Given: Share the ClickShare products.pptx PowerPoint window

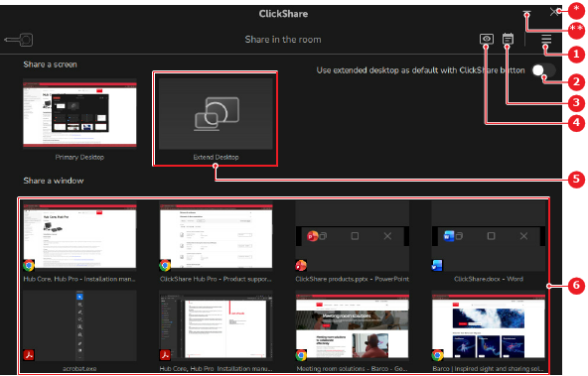Looking at the screenshot, I should tap(352, 241).
